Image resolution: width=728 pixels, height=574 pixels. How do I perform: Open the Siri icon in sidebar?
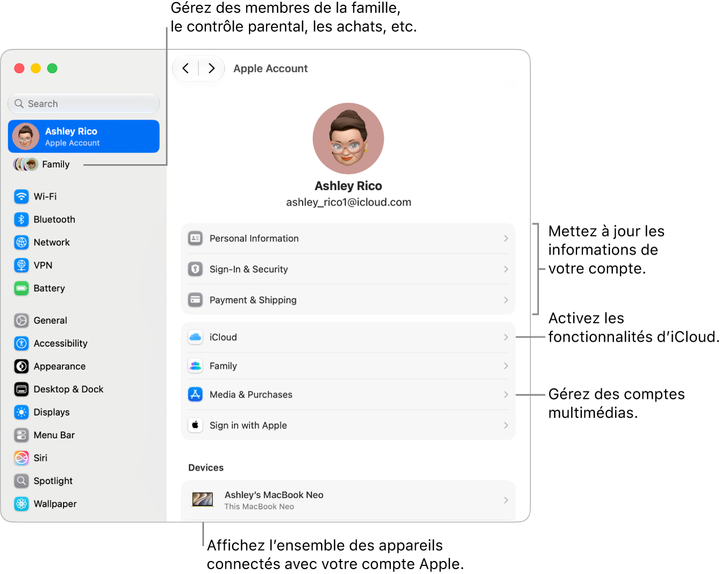point(22,458)
